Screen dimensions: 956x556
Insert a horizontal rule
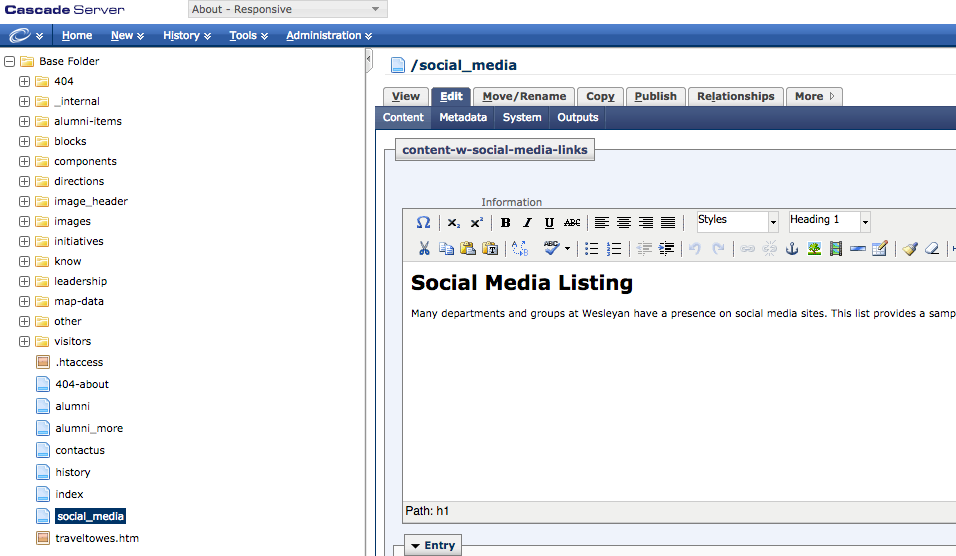point(858,248)
